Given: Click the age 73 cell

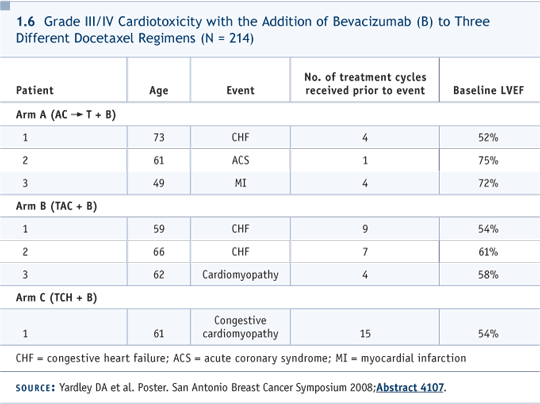Looking at the screenshot, I should coord(159,137).
